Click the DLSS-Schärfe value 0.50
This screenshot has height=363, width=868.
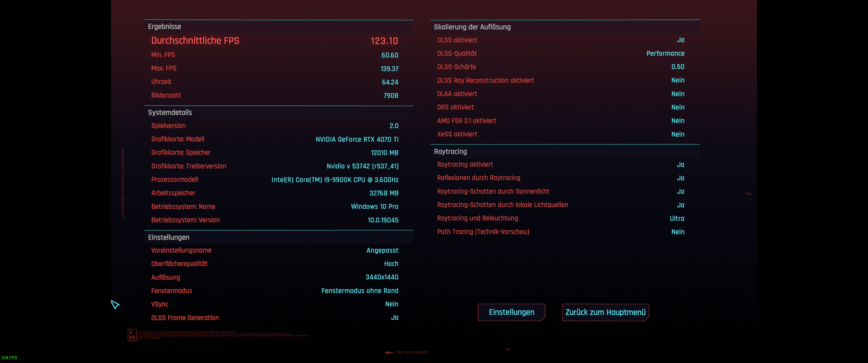677,67
